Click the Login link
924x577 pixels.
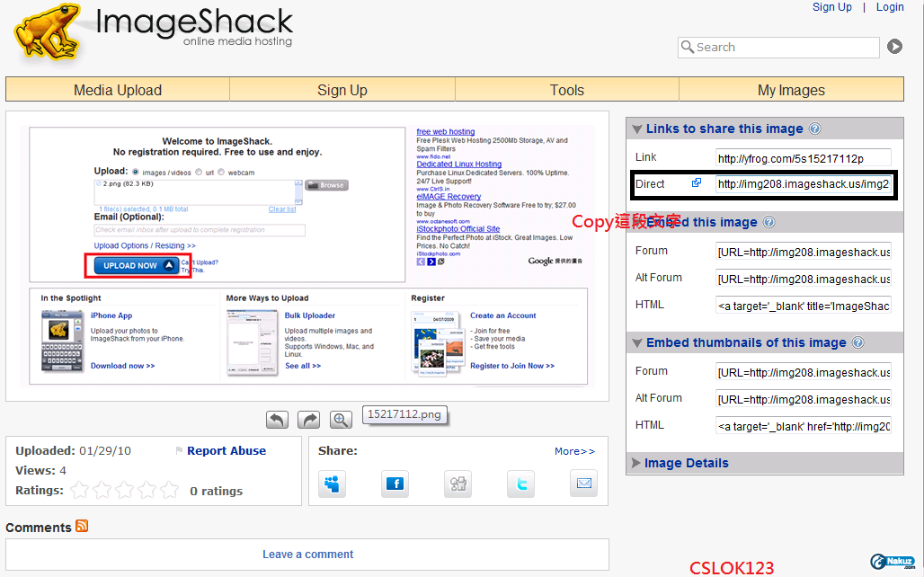(x=890, y=7)
